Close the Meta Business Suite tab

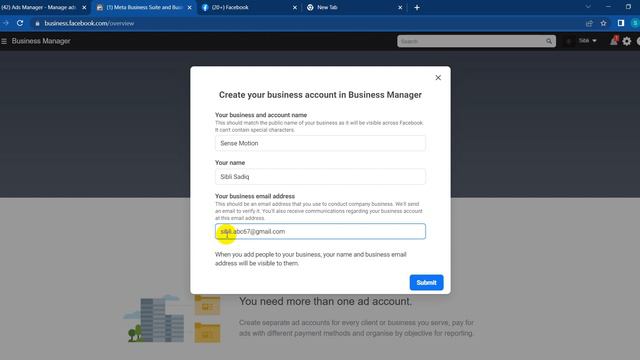189,7
